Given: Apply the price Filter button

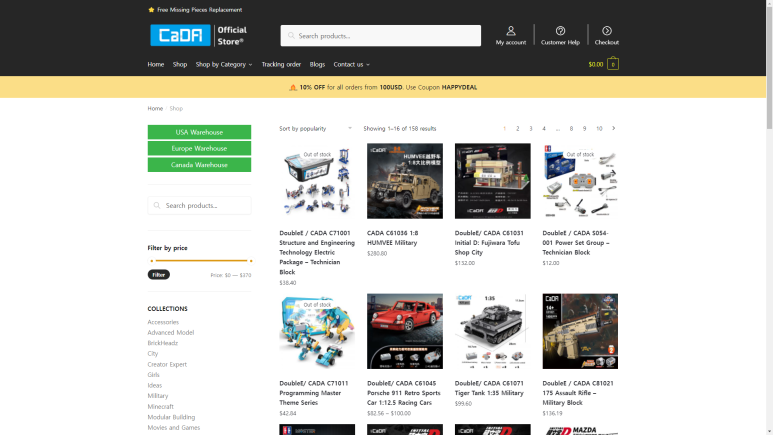Looking at the screenshot, I should tap(159, 275).
